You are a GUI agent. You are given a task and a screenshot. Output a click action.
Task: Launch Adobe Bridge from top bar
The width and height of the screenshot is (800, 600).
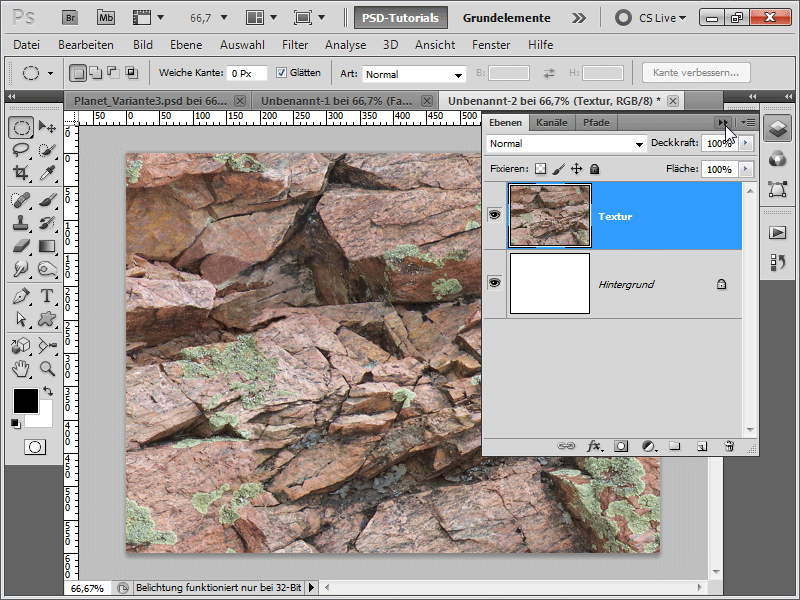click(x=70, y=18)
